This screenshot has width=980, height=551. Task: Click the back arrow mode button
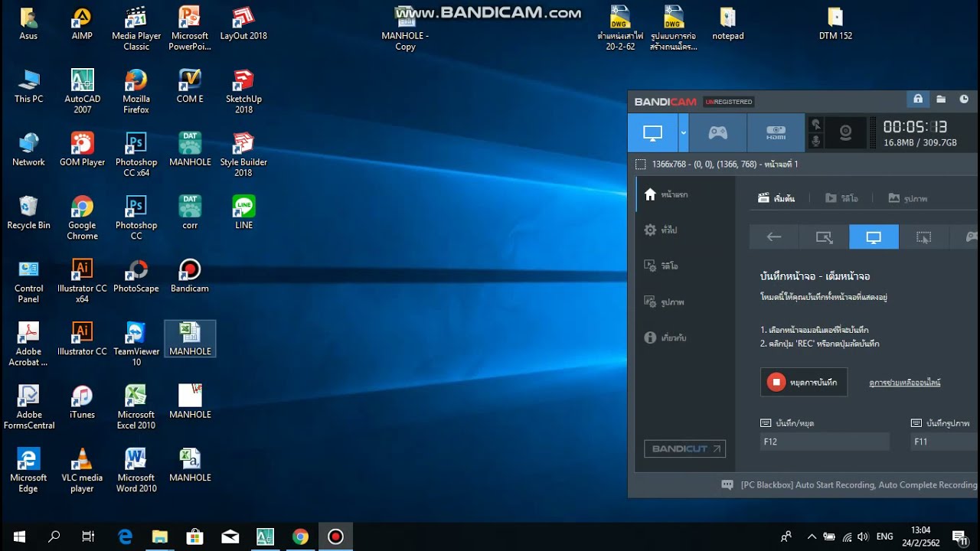774,237
